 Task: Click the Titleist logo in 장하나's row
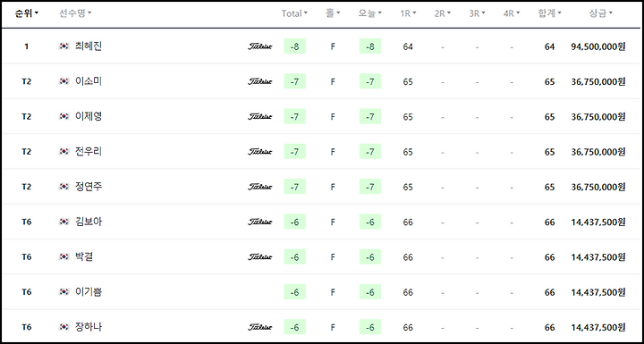point(259,327)
